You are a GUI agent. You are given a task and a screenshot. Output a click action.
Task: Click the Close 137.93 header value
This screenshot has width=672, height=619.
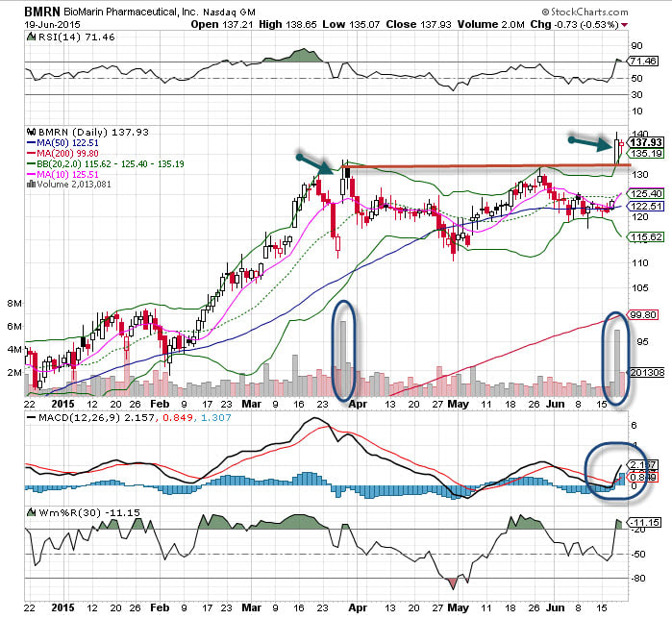[418, 25]
